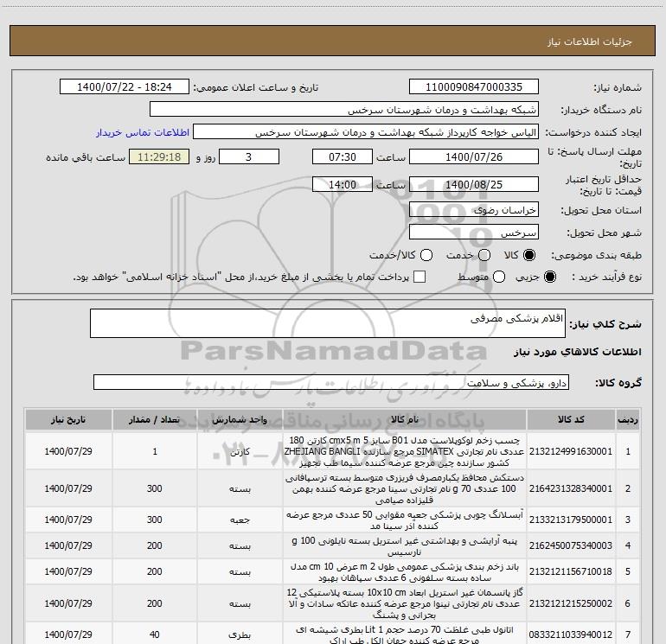
Task: Click the کد کالا column header
Action: click(571, 419)
